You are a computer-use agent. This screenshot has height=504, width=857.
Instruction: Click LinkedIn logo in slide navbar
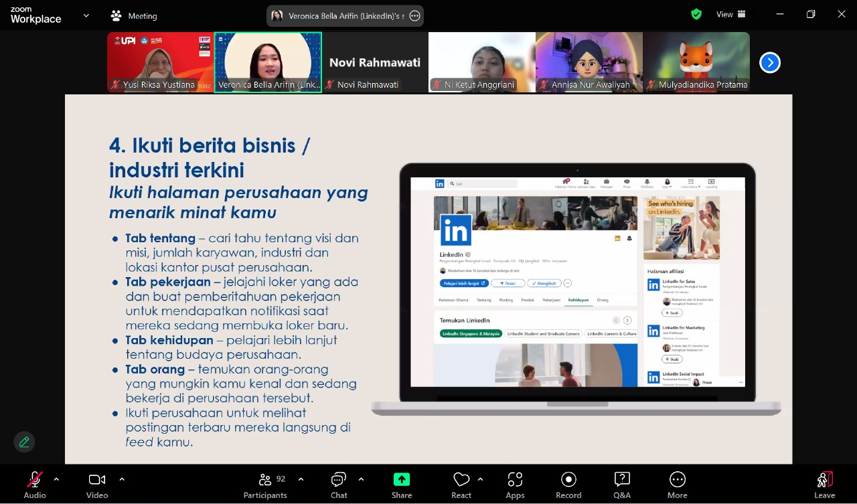pyautogui.click(x=440, y=183)
